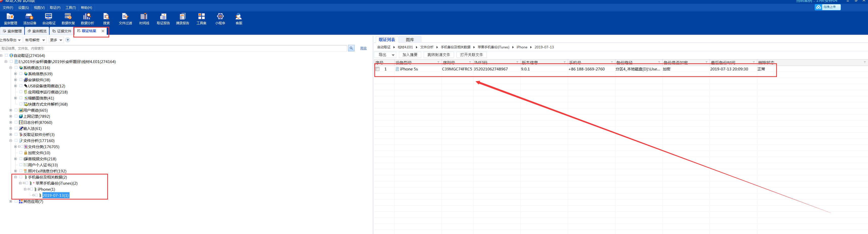This screenshot has height=234, width=868.
Task: Click the 高级 advanced search link
Action: click(x=363, y=49)
